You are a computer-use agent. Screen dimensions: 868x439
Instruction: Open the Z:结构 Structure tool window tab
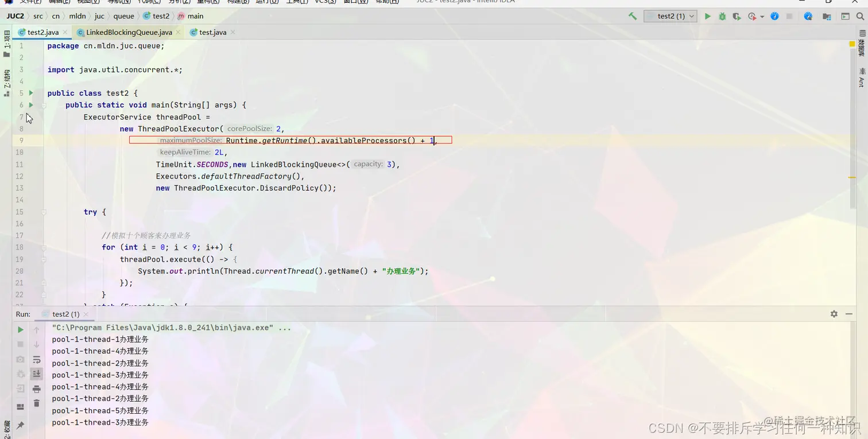click(6, 83)
